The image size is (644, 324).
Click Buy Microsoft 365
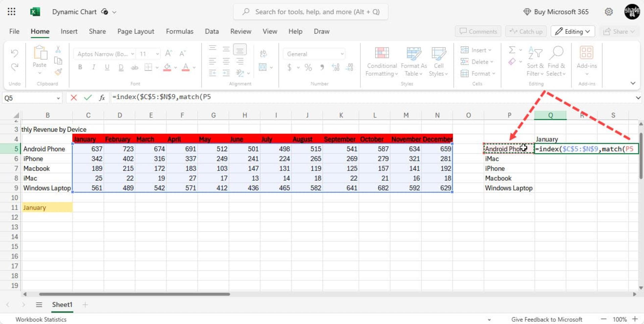click(556, 12)
